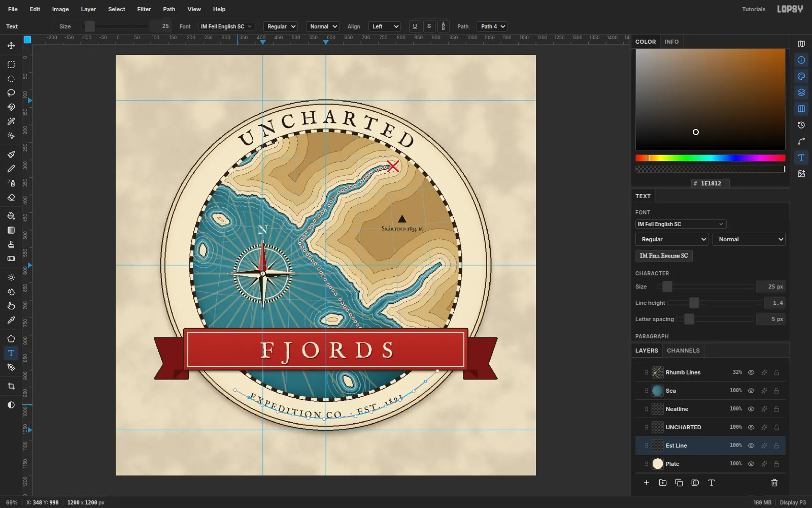The height and width of the screenshot is (508, 812).
Task: Hide the Est Line layer
Action: (x=751, y=446)
